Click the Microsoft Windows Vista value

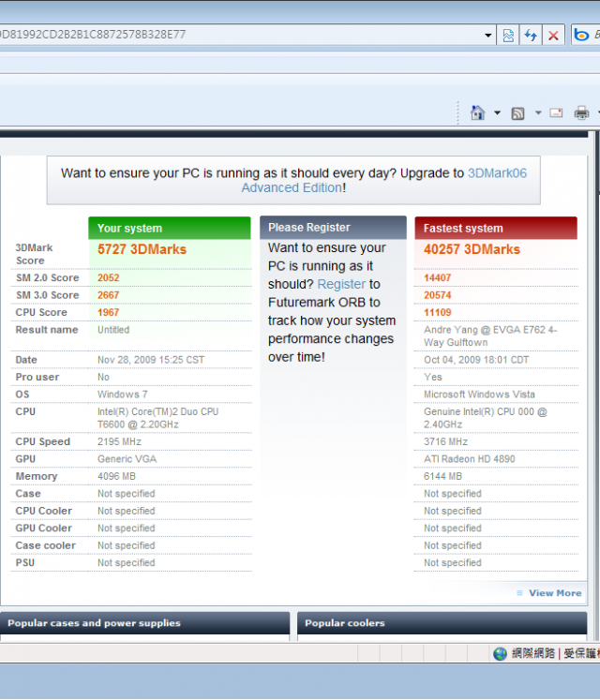[479, 395]
